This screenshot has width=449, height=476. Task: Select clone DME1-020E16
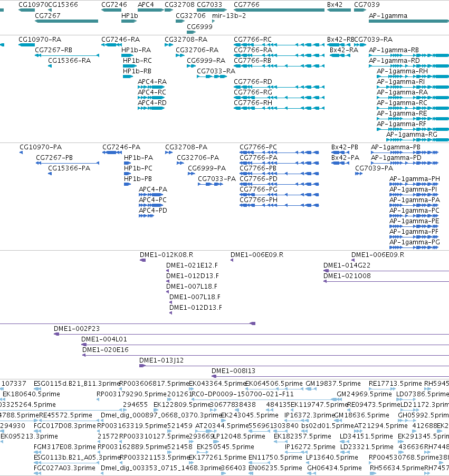[x=106, y=350]
